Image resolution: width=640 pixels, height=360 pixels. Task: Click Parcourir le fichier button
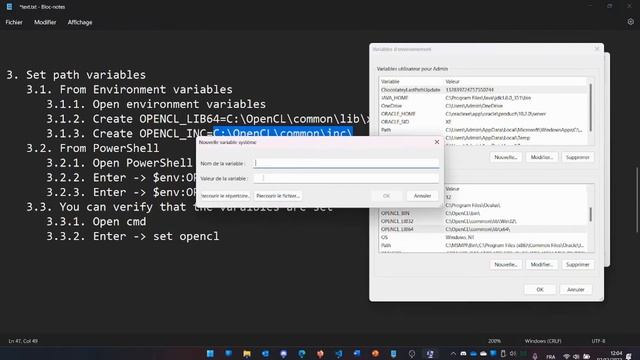pyautogui.click(x=278, y=196)
